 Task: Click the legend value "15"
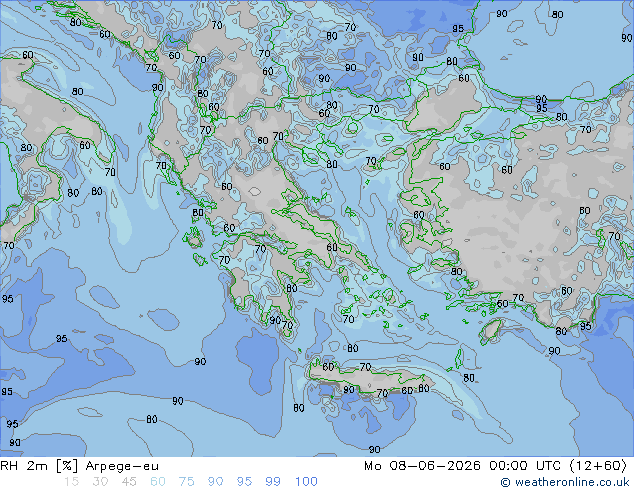pyautogui.click(x=71, y=482)
